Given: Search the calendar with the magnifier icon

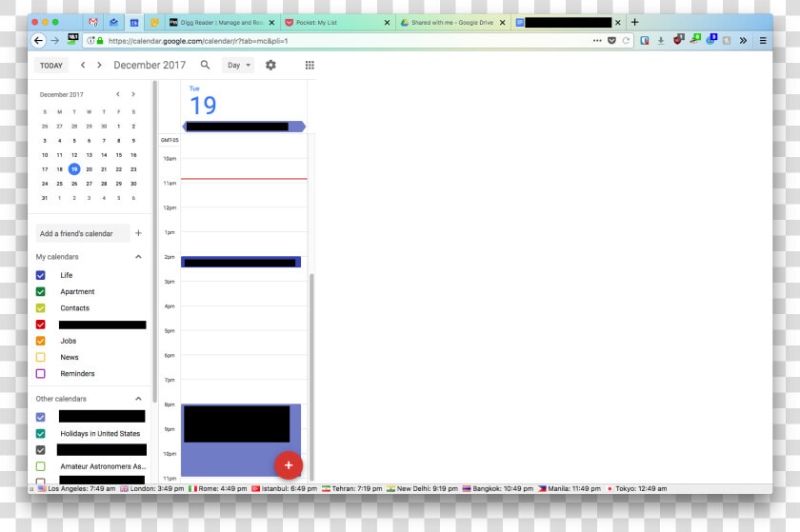Looking at the screenshot, I should coord(205,65).
